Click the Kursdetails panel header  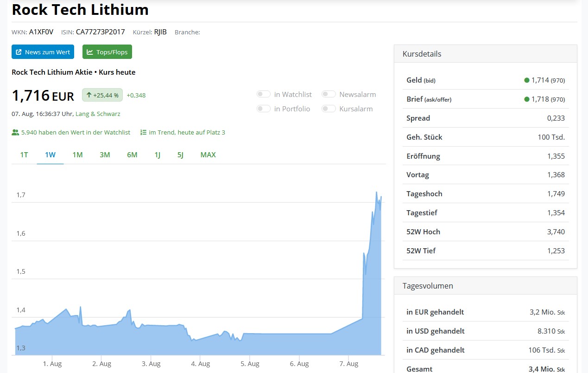coord(485,54)
